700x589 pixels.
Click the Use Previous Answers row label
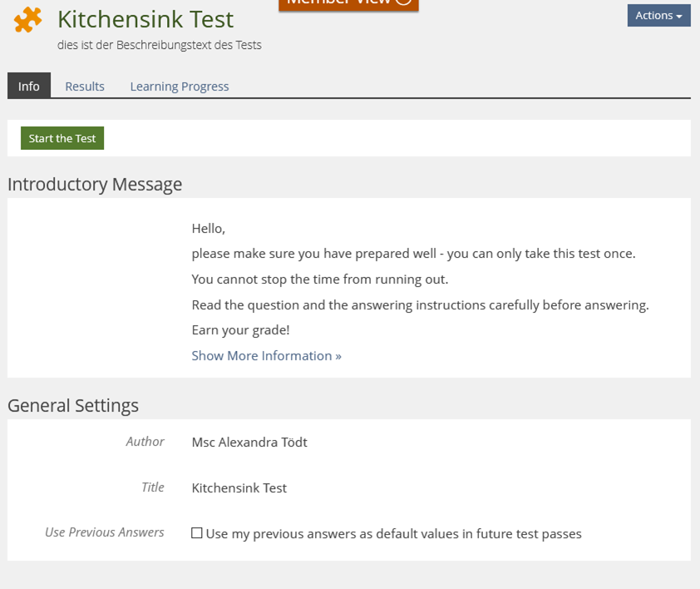[105, 532]
